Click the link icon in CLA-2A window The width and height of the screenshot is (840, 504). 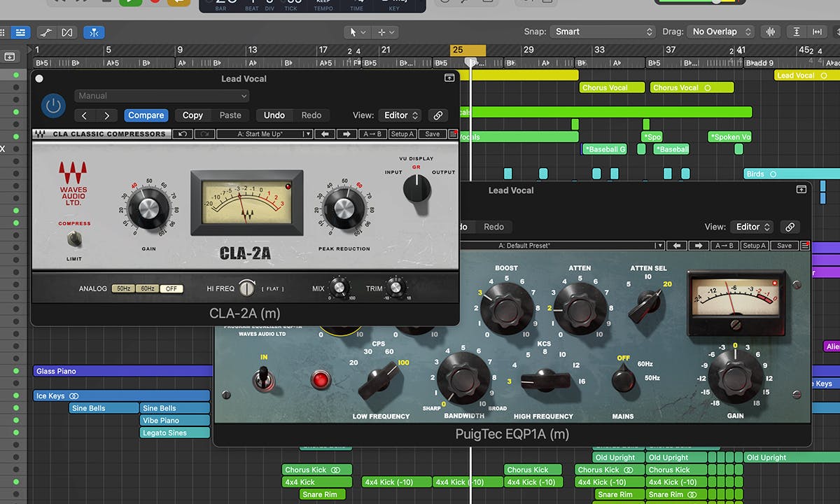pyautogui.click(x=438, y=115)
